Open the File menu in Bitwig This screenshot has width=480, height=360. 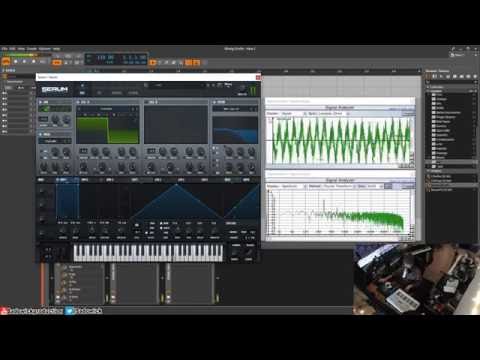coord(5,49)
